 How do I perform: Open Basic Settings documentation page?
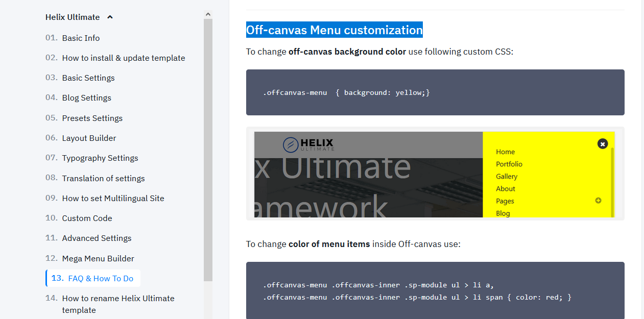88,78
